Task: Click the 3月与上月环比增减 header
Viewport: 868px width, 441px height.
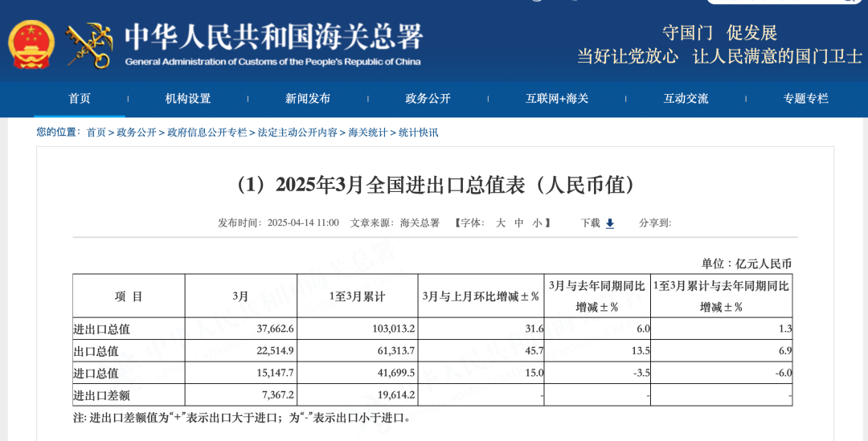Action: (481, 296)
